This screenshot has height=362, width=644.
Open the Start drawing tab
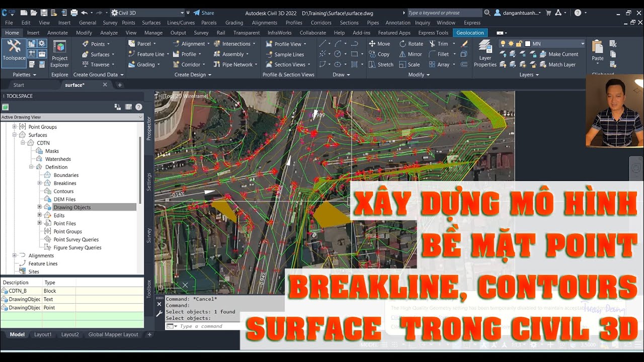19,85
